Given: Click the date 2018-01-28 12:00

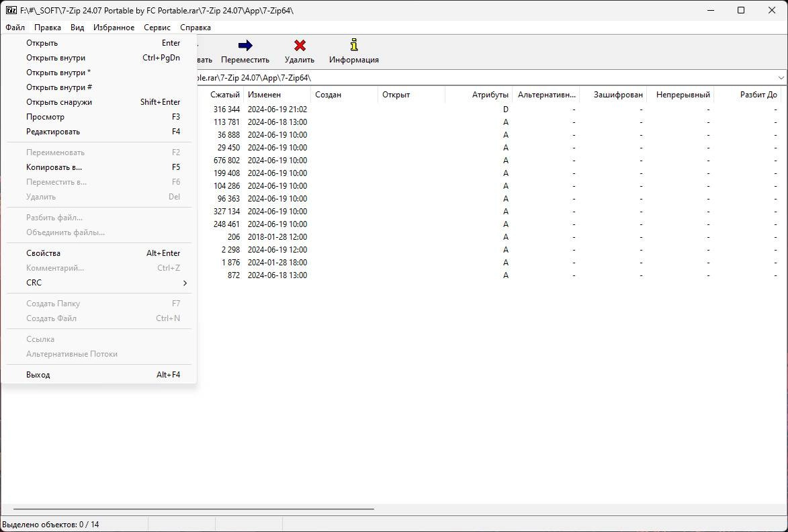Looking at the screenshot, I should tap(277, 237).
